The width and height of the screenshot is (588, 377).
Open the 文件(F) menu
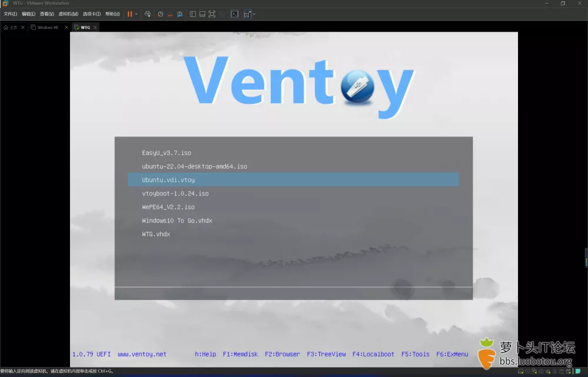click(x=10, y=14)
